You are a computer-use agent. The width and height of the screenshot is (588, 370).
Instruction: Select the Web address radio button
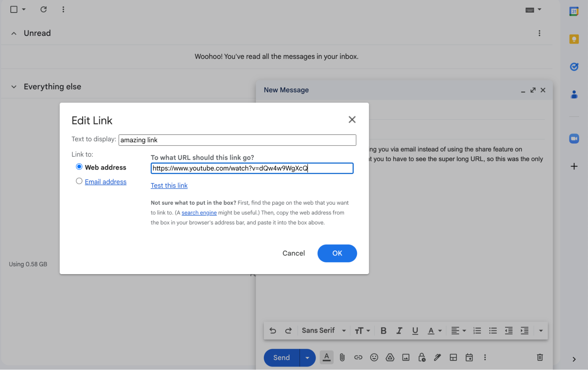[x=79, y=167]
